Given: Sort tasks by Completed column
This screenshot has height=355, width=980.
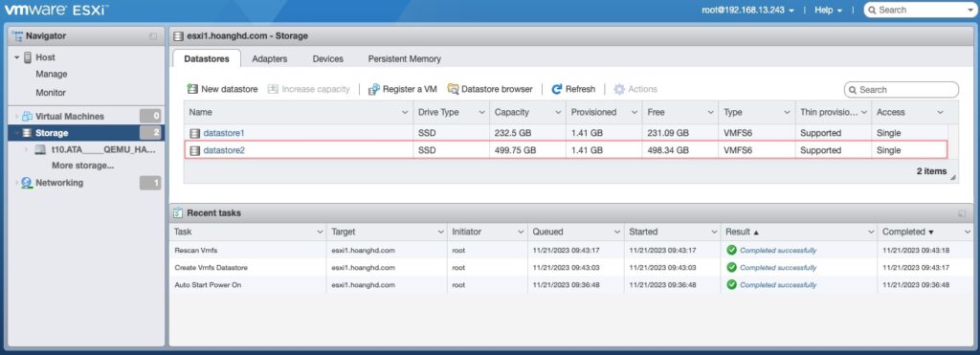Looking at the screenshot, I should (x=925, y=232).
